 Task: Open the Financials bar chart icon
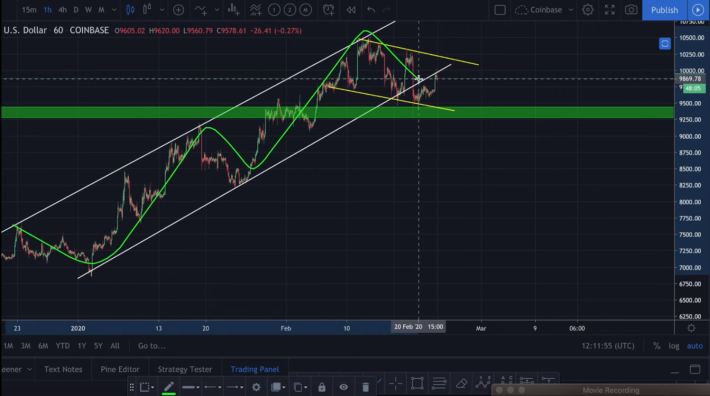pos(234,10)
